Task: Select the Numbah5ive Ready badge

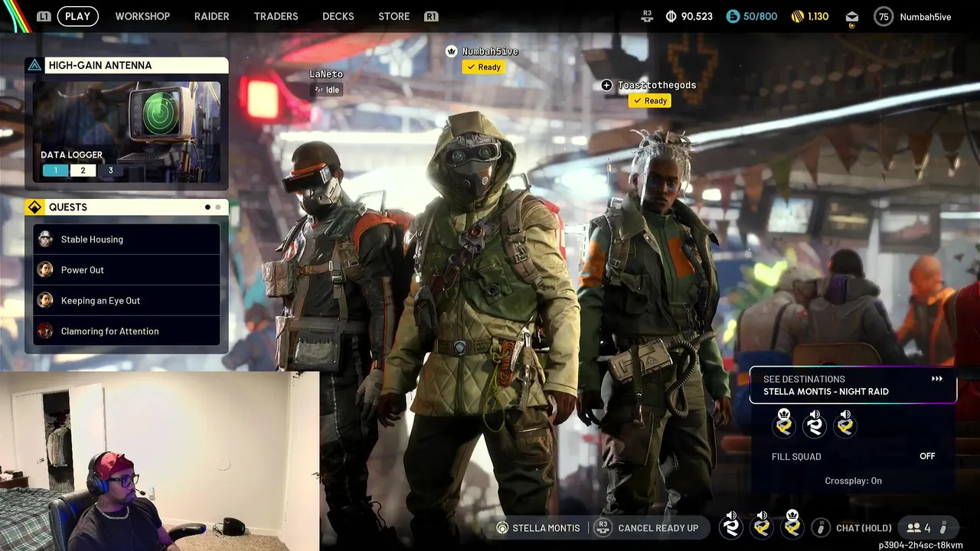Action: (484, 67)
